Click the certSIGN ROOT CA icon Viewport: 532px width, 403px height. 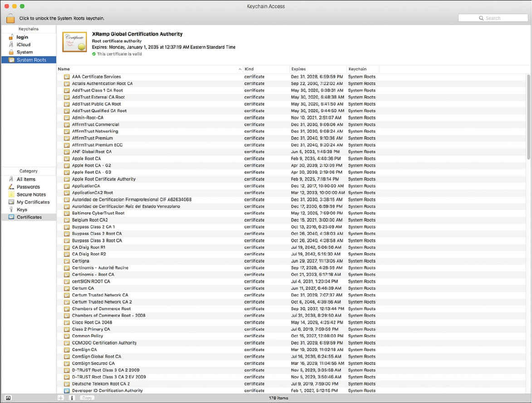[67, 281]
